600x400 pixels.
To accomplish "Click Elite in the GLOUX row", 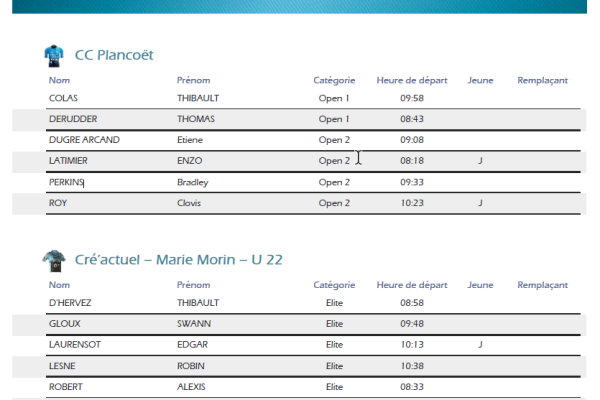I will pos(334,324).
